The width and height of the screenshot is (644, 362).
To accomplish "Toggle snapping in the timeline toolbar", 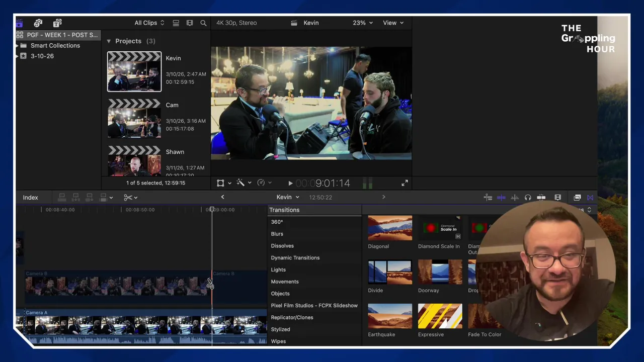I will (541, 197).
